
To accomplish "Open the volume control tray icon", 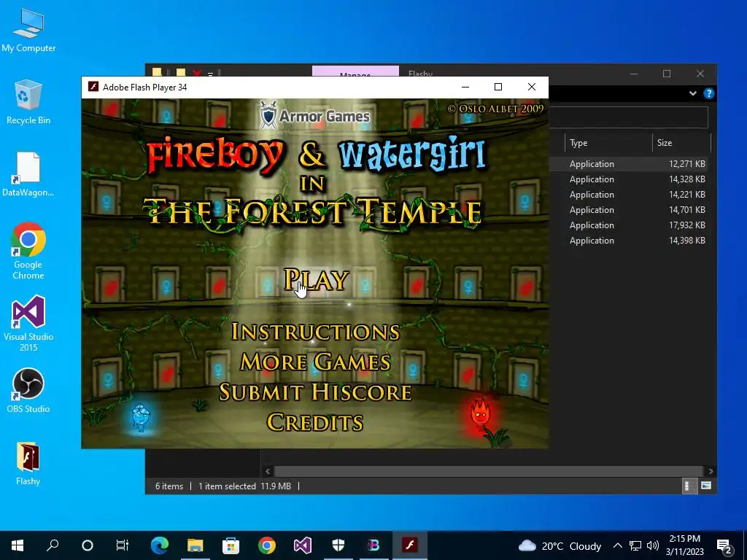I will 653,545.
